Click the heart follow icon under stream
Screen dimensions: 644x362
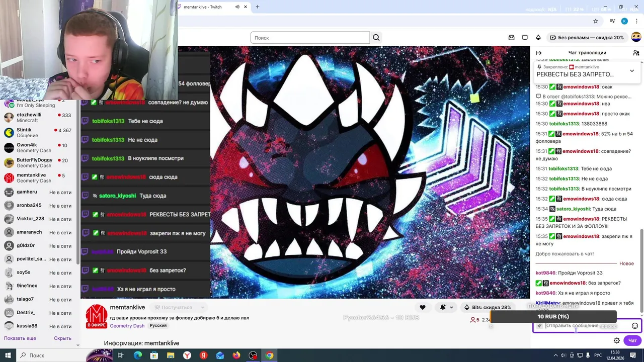point(423,307)
